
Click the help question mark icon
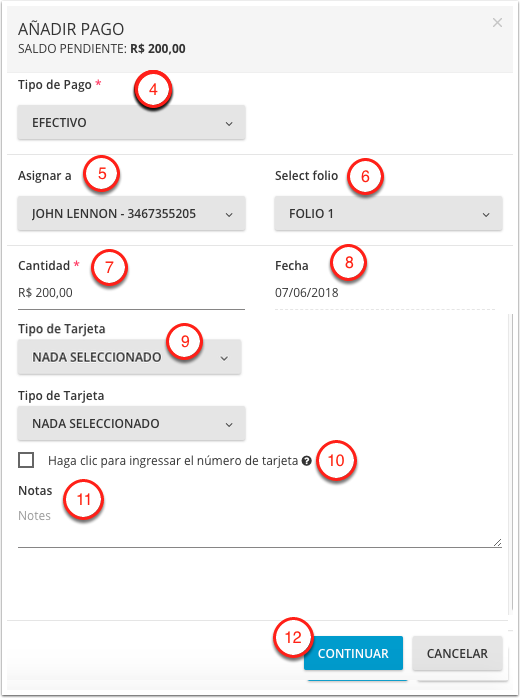306,461
